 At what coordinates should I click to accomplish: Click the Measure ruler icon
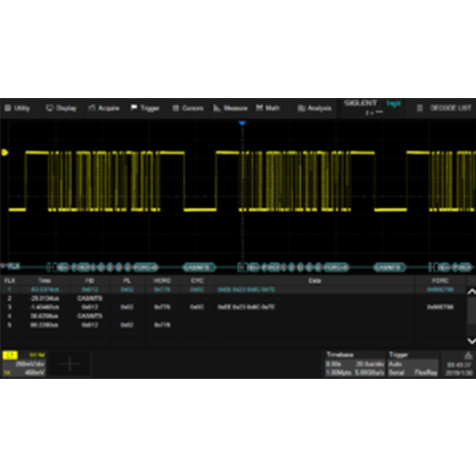217,109
